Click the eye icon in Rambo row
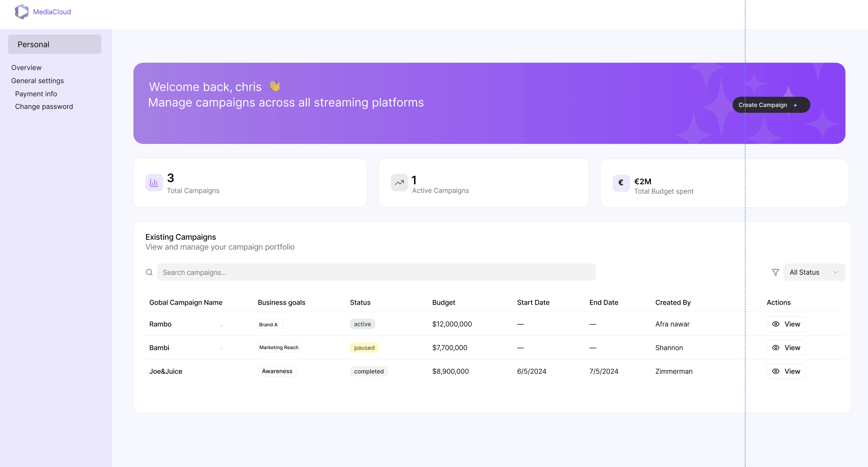This screenshot has height=467, width=868. (776, 324)
